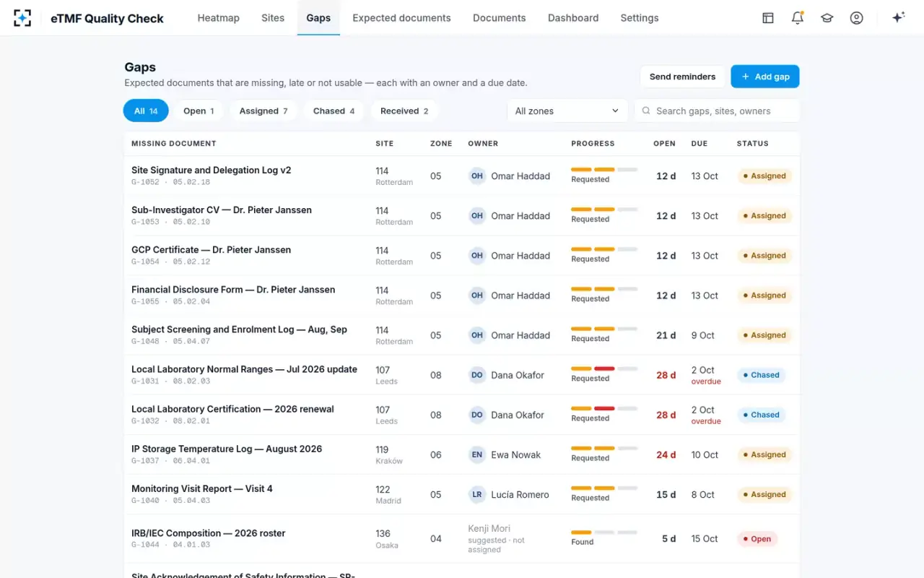Viewport: 924px width, 578px height.
Task: Switch to the Heatmap tab
Action: point(219,18)
